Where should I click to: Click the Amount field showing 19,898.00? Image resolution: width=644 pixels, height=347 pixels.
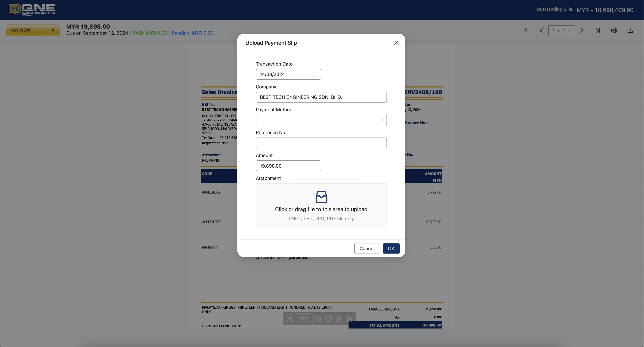(x=288, y=166)
